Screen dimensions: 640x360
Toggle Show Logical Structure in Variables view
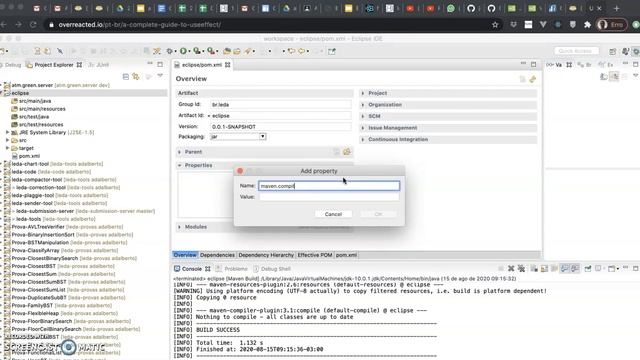pos(614,76)
